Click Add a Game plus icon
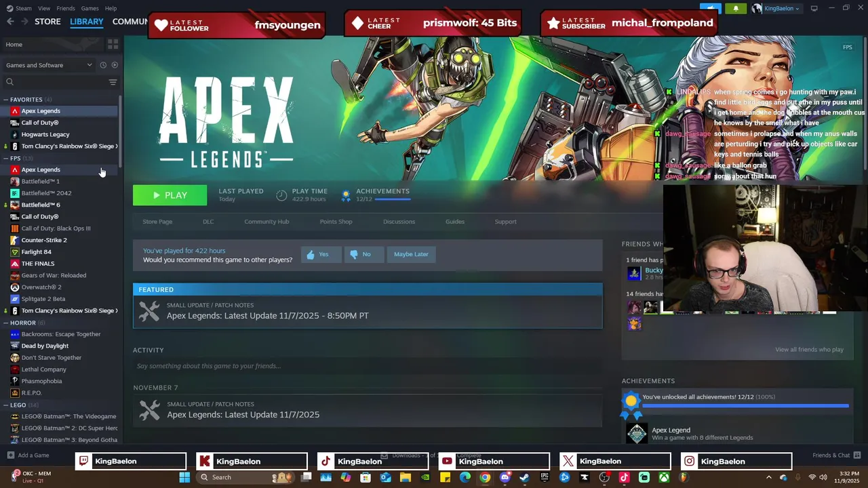Viewport: 868px width, 488px height. click(x=10, y=455)
